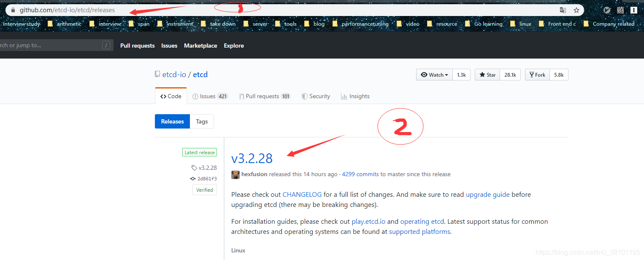This screenshot has width=644, height=260.
Task: Click the v3.2.28 tag in sidebar
Action: (204, 168)
